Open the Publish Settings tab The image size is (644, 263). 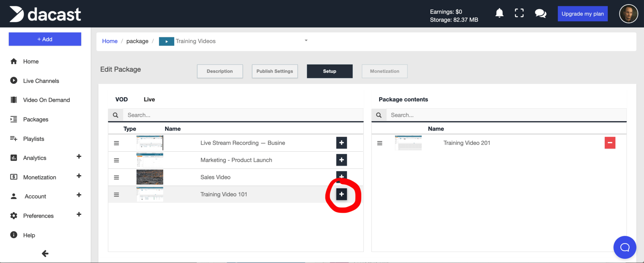tap(275, 71)
